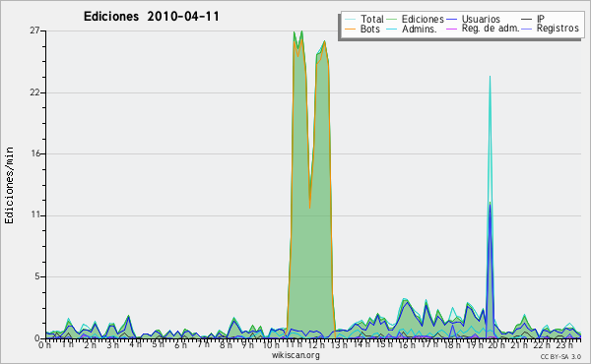This screenshot has height=364, width=591.
Task: Click the 'CC BY-SA 3.0' license text
Action: tap(560, 356)
